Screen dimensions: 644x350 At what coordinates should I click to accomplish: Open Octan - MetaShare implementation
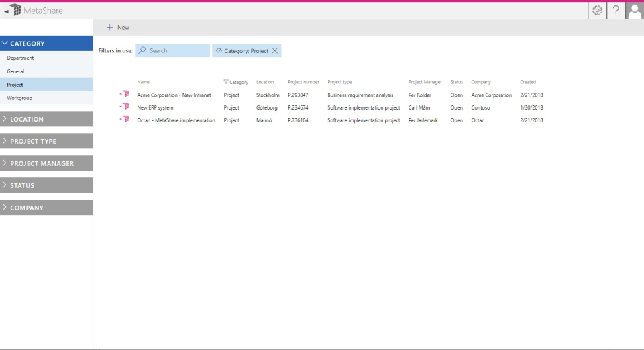click(x=176, y=120)
